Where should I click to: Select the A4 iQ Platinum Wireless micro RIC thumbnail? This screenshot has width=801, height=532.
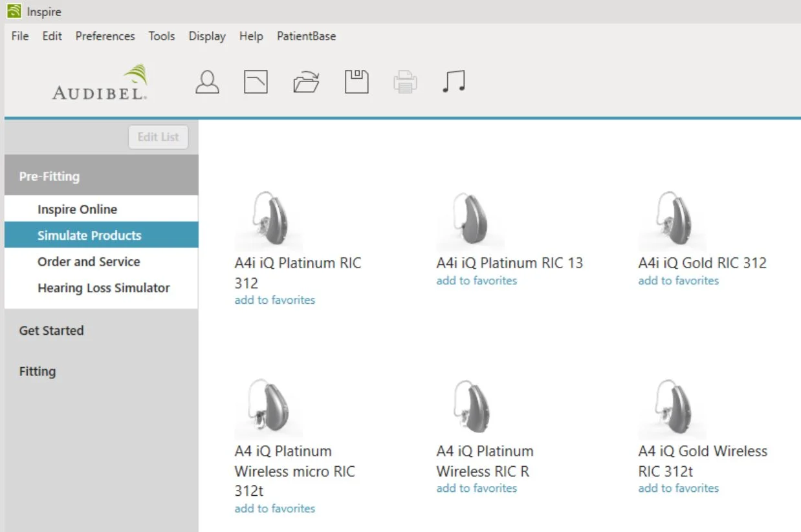[x=269, y=409]
